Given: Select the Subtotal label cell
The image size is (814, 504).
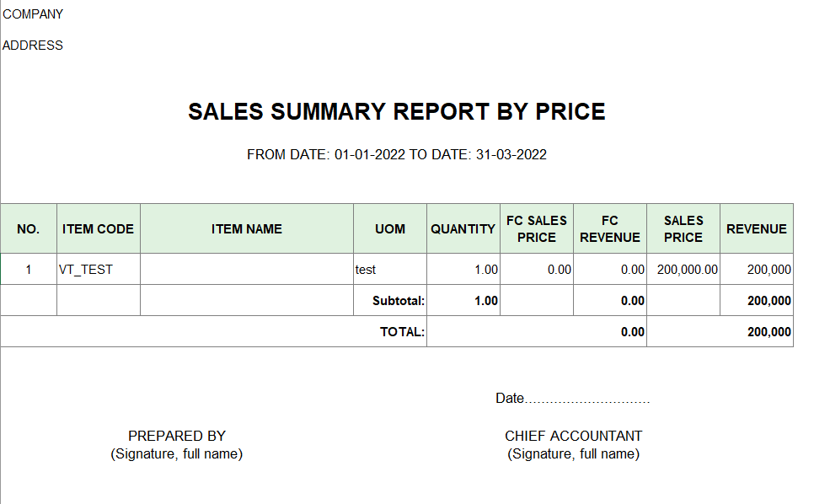Looking at the screenshot, I should click(390, 301).
